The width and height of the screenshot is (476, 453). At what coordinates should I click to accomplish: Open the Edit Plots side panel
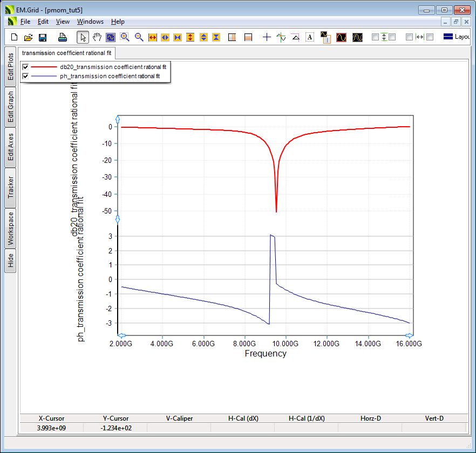10,66
